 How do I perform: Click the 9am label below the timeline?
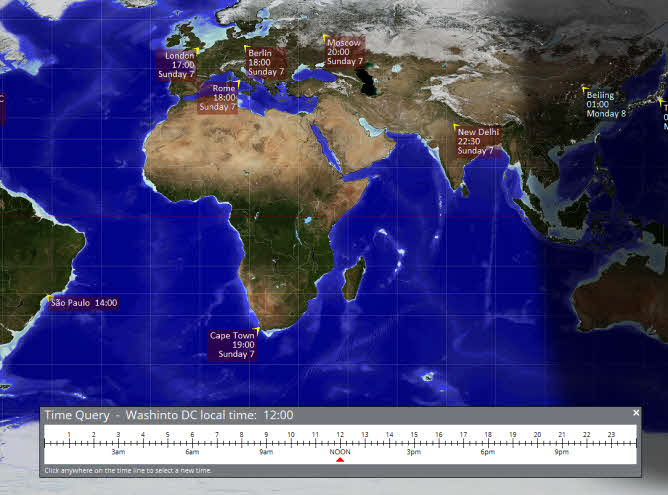pos(266,452)
